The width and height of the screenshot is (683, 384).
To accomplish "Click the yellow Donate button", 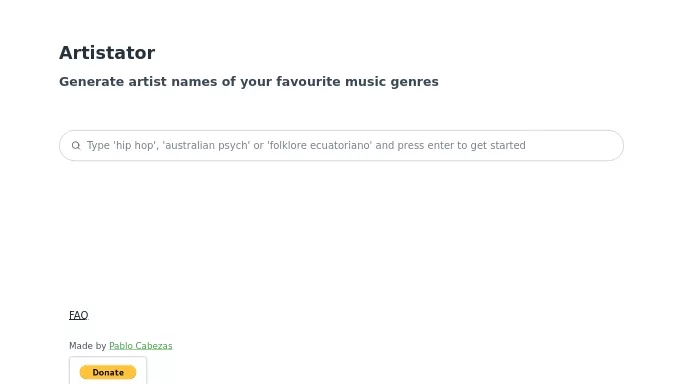I will 108,372.
